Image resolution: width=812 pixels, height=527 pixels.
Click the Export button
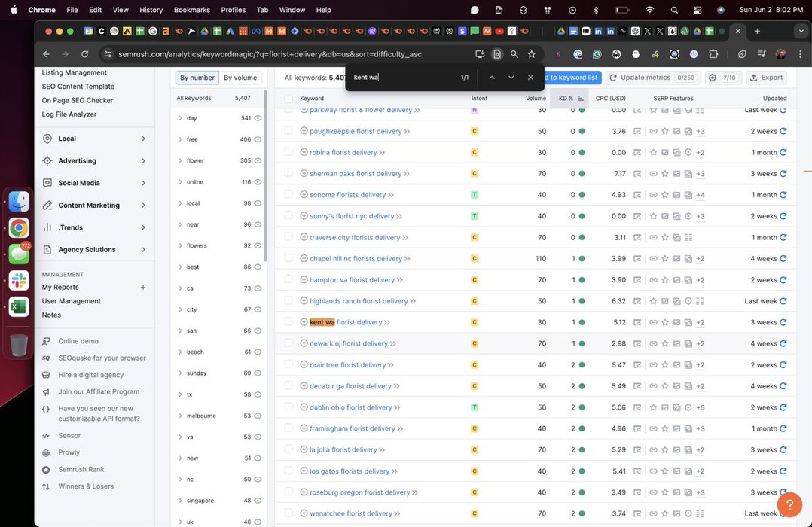point(767,78)
